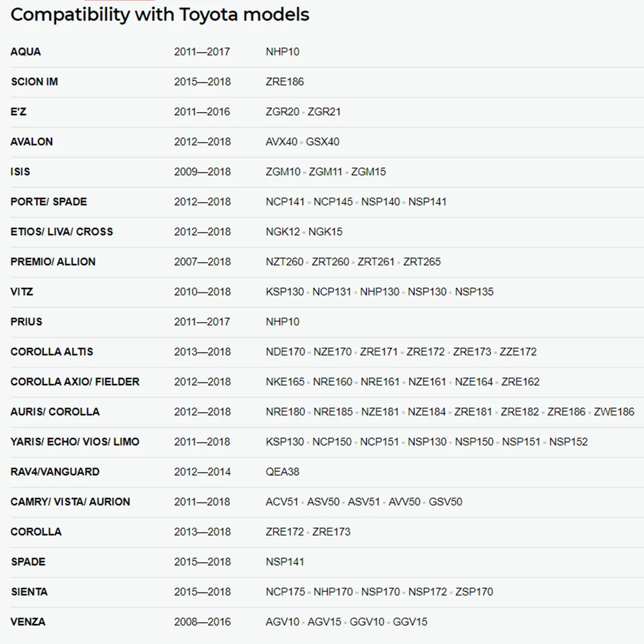644x644 pixels.
Task: Click the COROLLA AXIO/ FIELDER label
Action: [x=75, y=381]
